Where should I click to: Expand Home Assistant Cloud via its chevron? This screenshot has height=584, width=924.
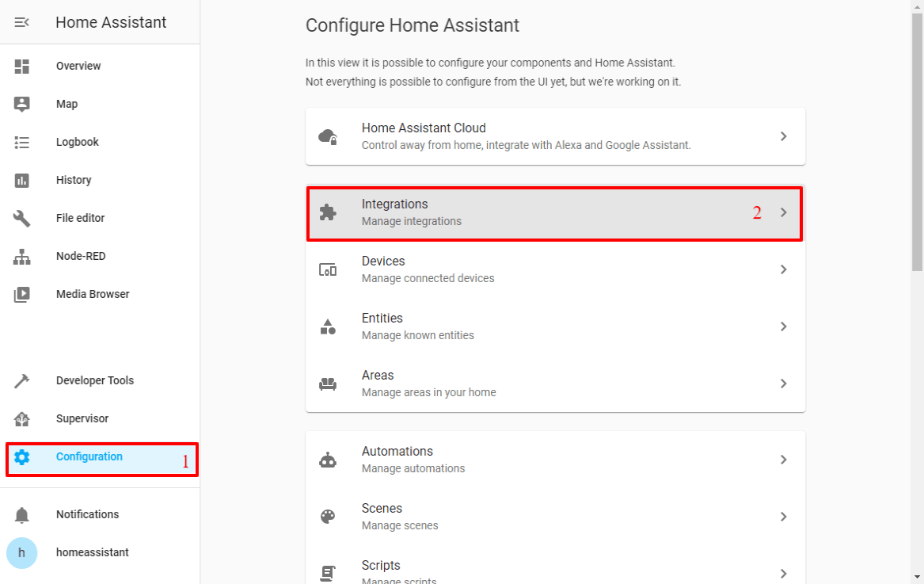coord(783,136)
